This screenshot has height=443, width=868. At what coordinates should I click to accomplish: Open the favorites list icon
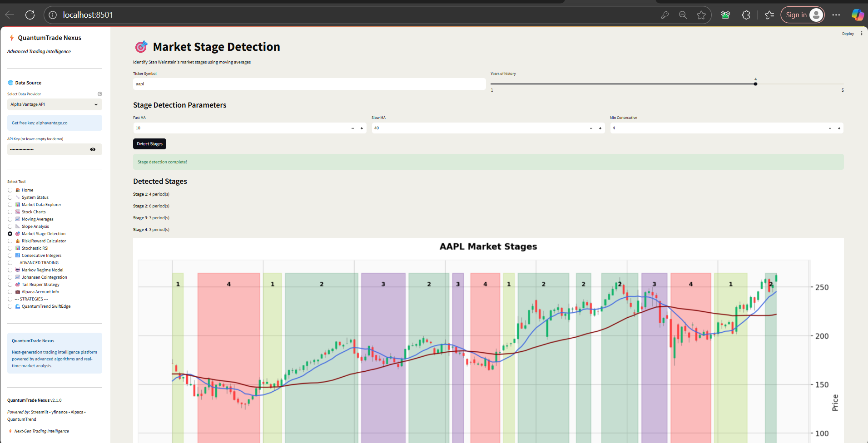coord(769,15)
